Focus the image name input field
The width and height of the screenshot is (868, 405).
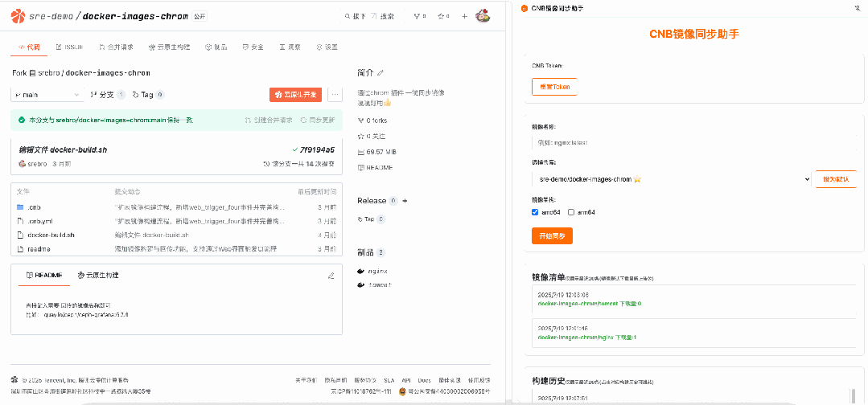click(694, 142)
